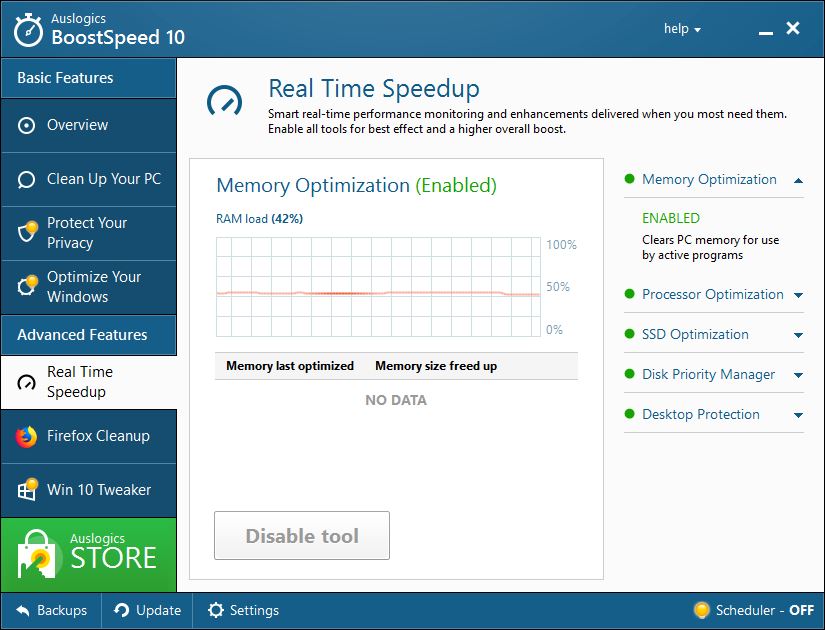Click green status dot for Desktop Protection
Screen dimensions: 825x630
pos(629,414)
